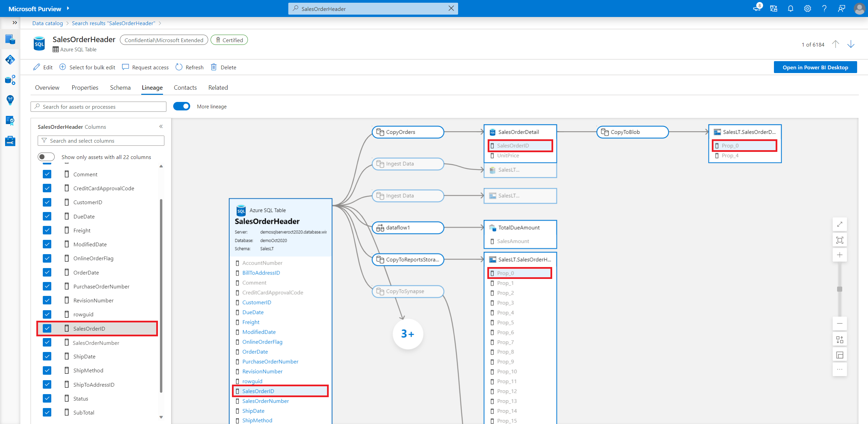Switch to the Schema tab
The height and width of the screenshot is (424, 868).
[120, 87]
